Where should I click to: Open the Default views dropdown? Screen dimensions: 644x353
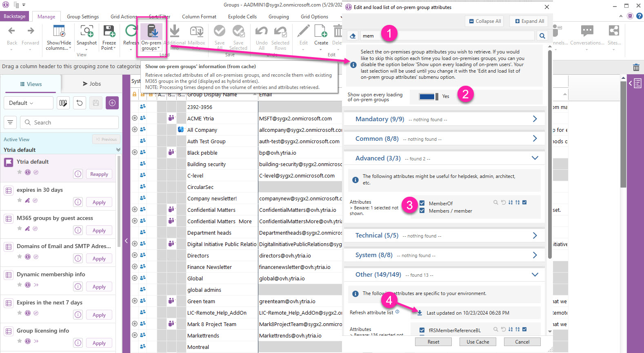[x=29, y=103]
